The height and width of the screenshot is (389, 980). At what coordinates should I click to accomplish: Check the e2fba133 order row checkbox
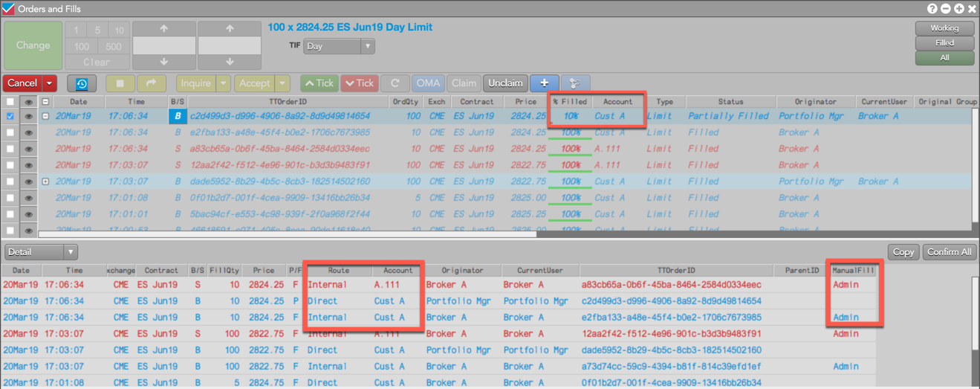[x=10, y=132]
